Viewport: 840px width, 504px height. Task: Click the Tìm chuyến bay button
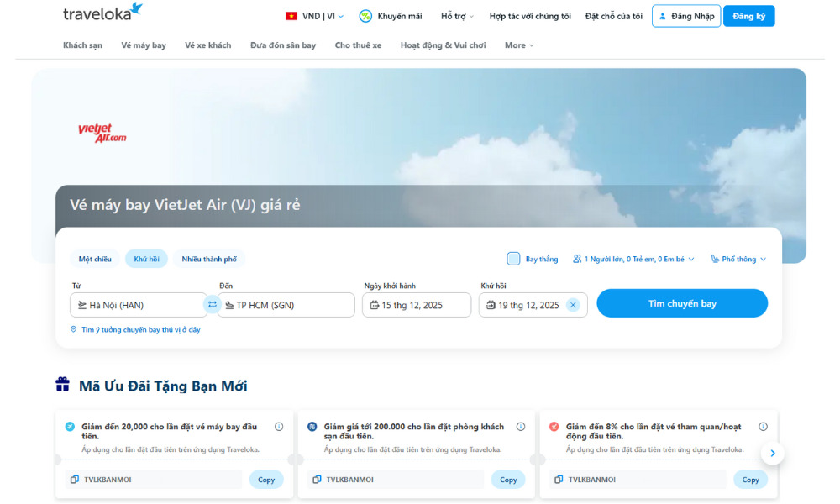[x=681, y=303]
